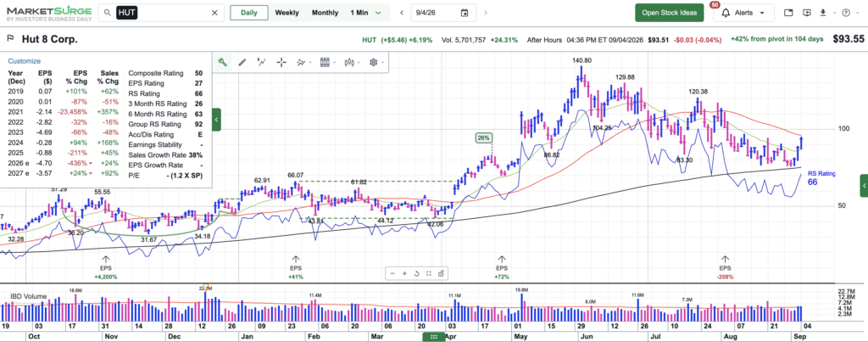Open the chart layout columns icon
The image size is (868, 342).
pos(327,62)
